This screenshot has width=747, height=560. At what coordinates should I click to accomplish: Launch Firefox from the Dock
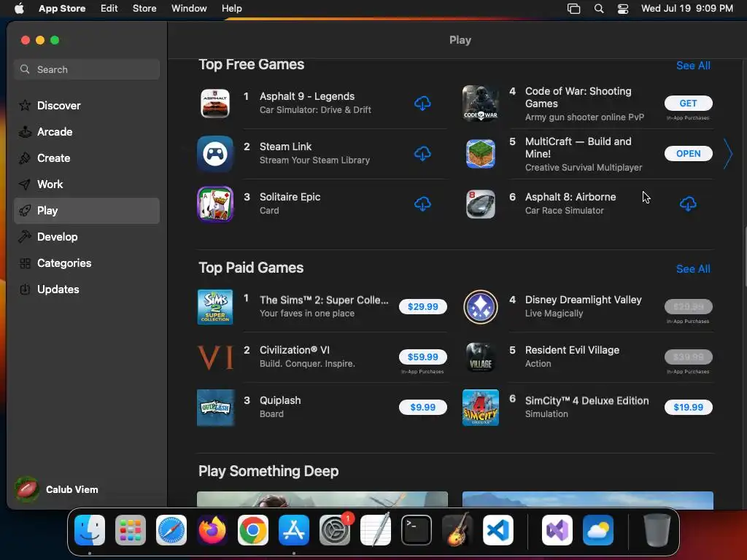pos(212,530)
